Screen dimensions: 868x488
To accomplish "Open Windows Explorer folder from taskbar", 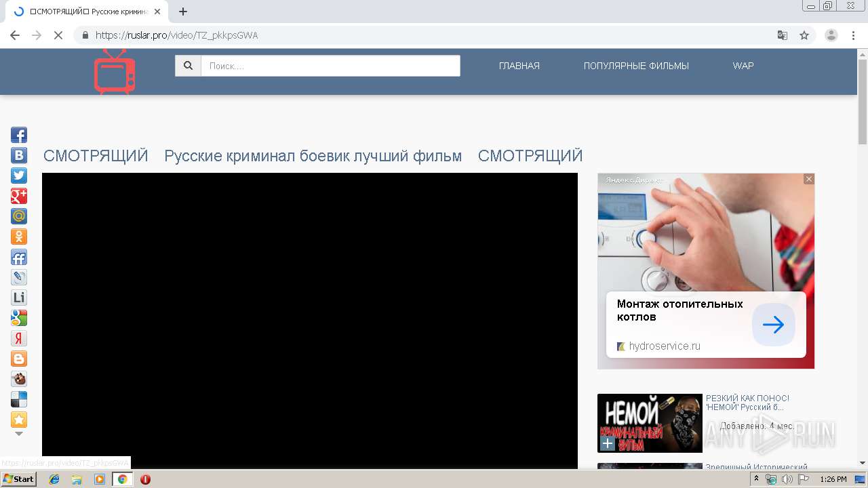I will [77, 479].
